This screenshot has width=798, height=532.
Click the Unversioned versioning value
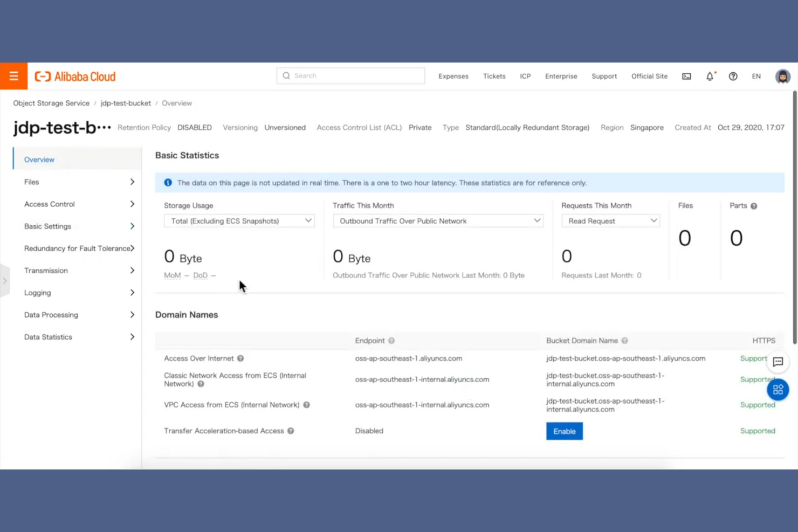click(x=285, y=128)
